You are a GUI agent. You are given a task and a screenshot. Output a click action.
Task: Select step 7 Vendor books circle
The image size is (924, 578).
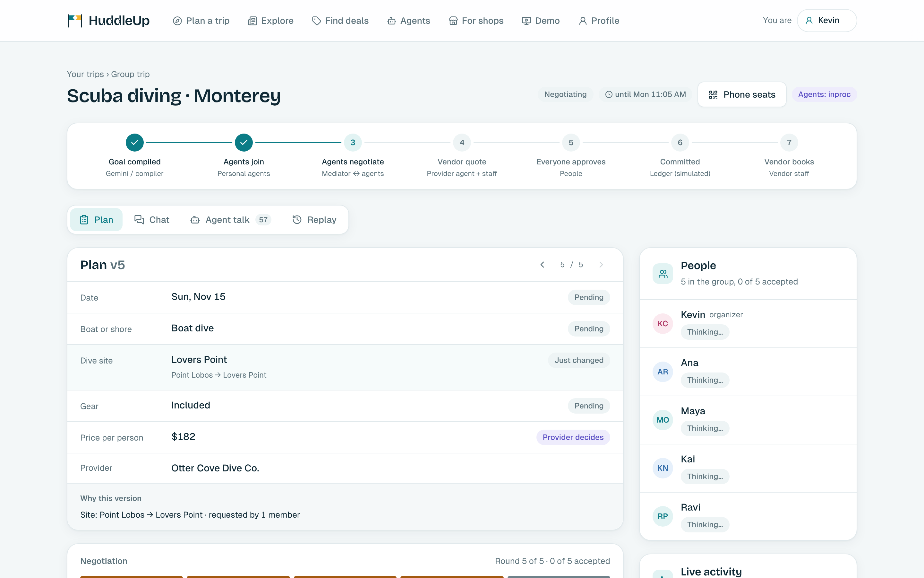789,143
